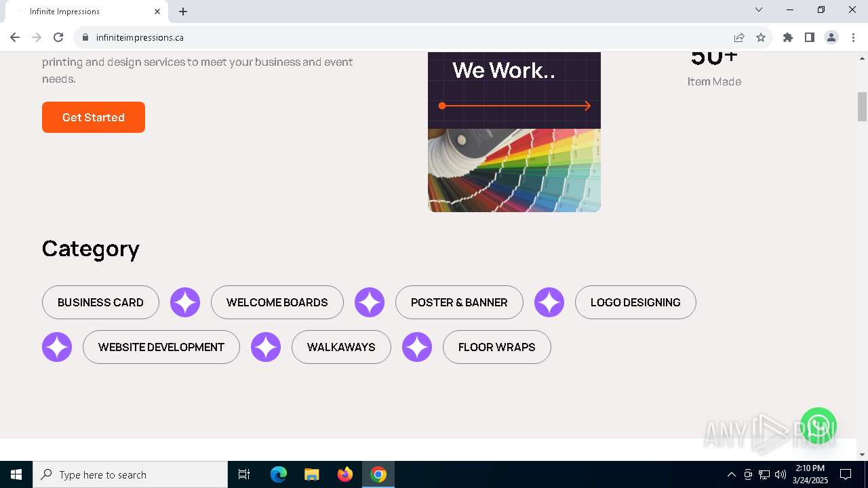Close the Infinite Impressions tab
The height and width of the screenshot is (488, 868).
tap(157, 12)
